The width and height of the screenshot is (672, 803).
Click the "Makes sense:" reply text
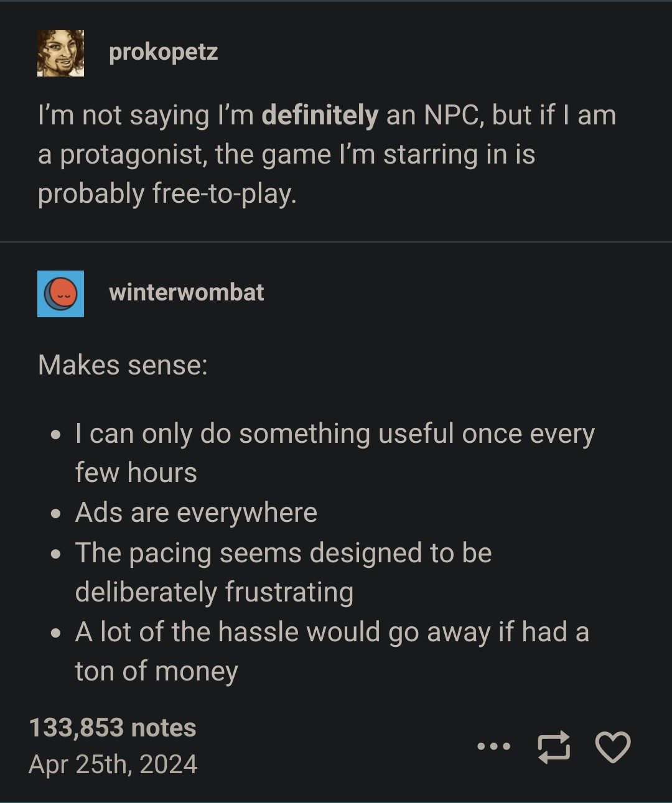coord(123,365)
